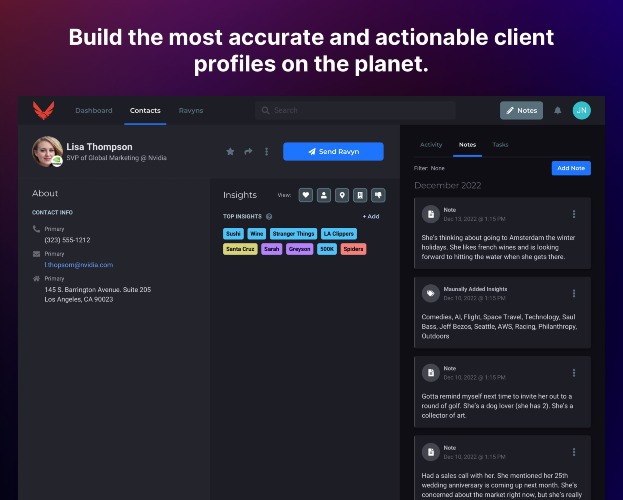Toggle the thumbs down insight view

pyautogui.click(x=378, y=195)
